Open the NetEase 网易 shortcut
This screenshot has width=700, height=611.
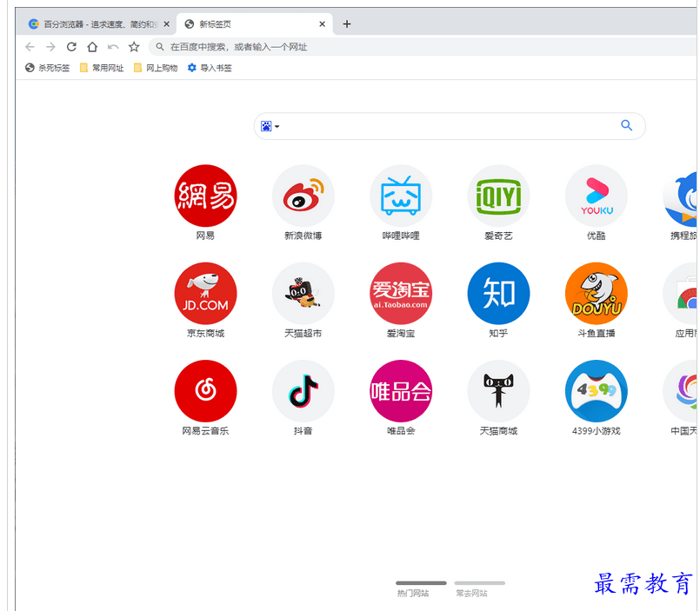[x=205, y=196]
